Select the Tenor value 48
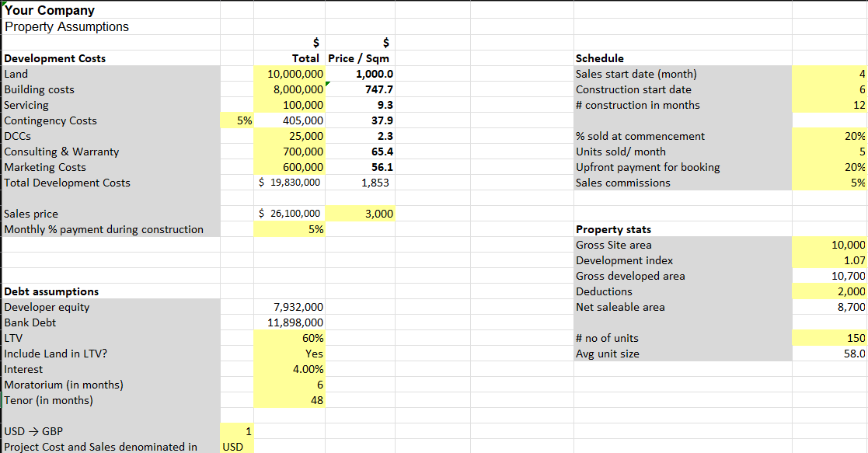Image resolution: width=868 pixels, height=453 pixels. click(290, 400)
